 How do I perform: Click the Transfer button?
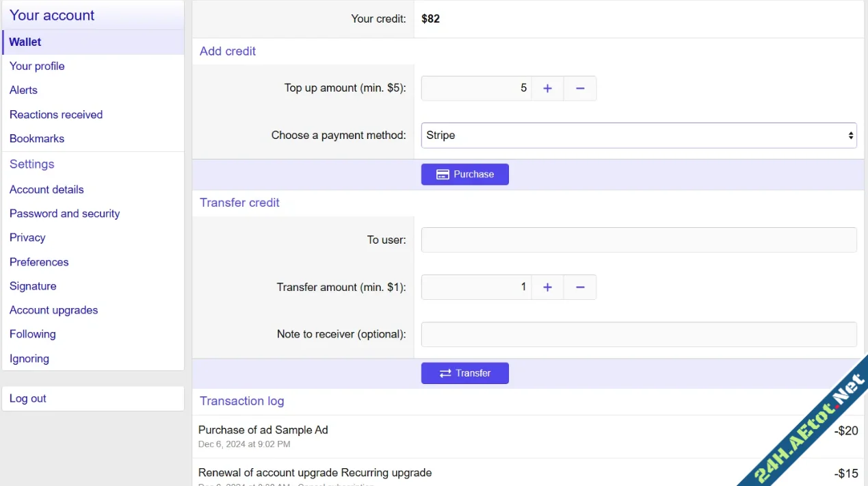464,373
